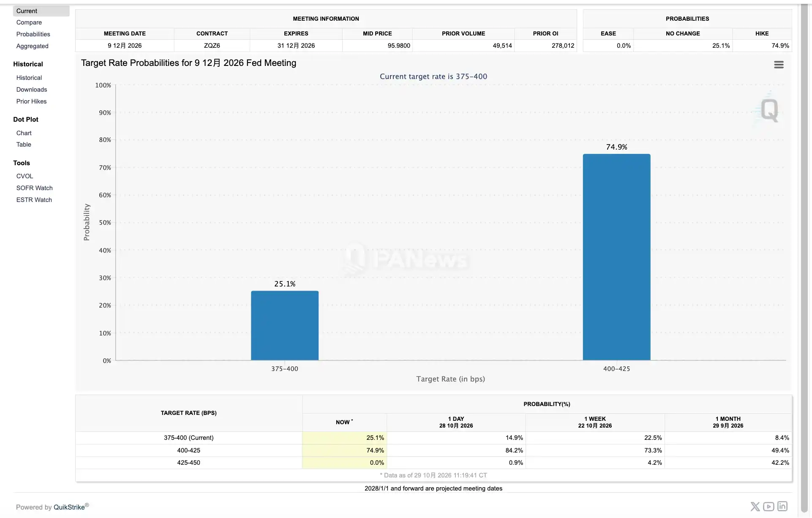Click the 400-425 bar in the chart
The width and height of the screenshot is (812, 518).
[x=616, y=257]
